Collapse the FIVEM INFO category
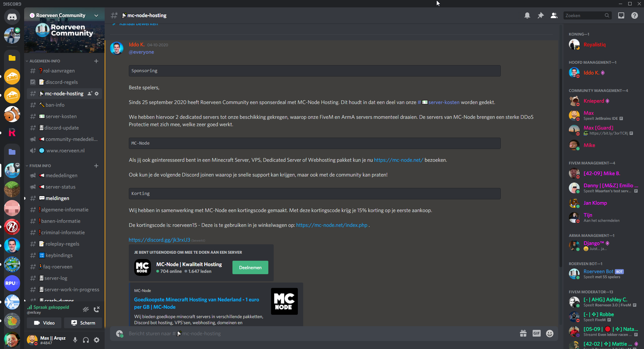 point(40,166)
